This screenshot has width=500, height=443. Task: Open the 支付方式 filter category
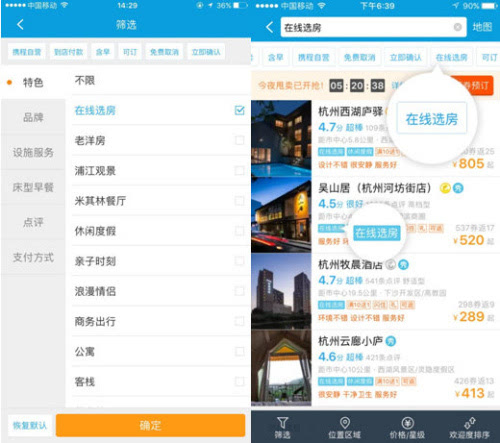pyautogui.click(x=33, y=257)
